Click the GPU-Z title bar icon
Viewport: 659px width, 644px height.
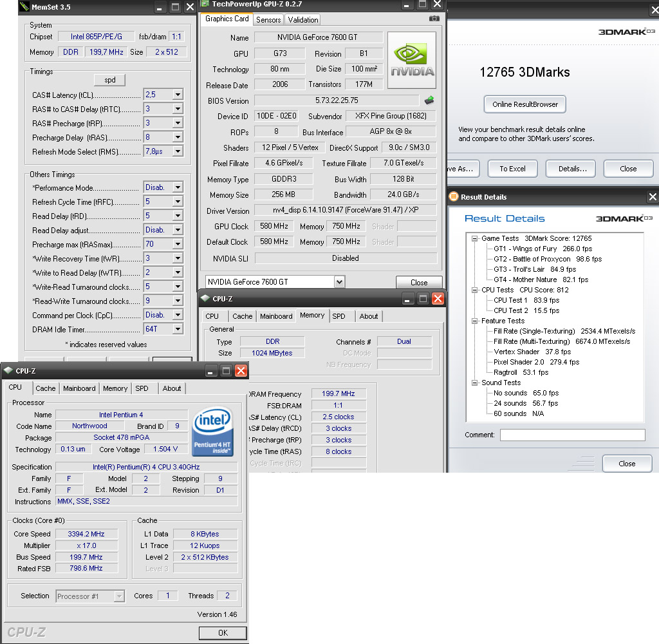(205, 4)
